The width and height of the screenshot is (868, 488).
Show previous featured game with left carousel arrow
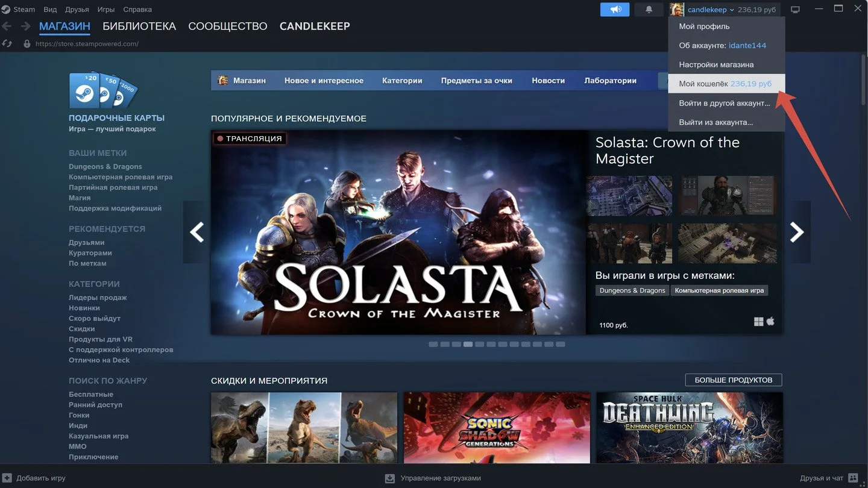pyautogui.click(x=197, y=232)
